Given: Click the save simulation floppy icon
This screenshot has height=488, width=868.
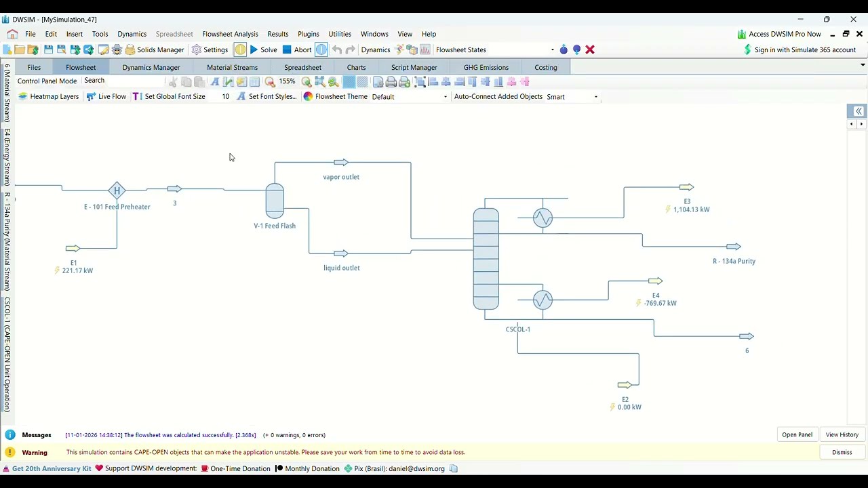Looking at the screenshot, I should point(48,49).
